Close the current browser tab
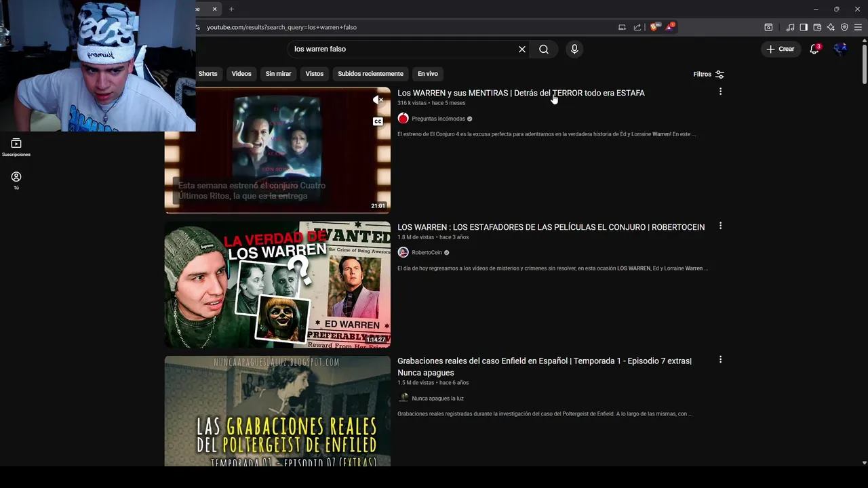Screen dimensions: 868x488 point(214,9)
